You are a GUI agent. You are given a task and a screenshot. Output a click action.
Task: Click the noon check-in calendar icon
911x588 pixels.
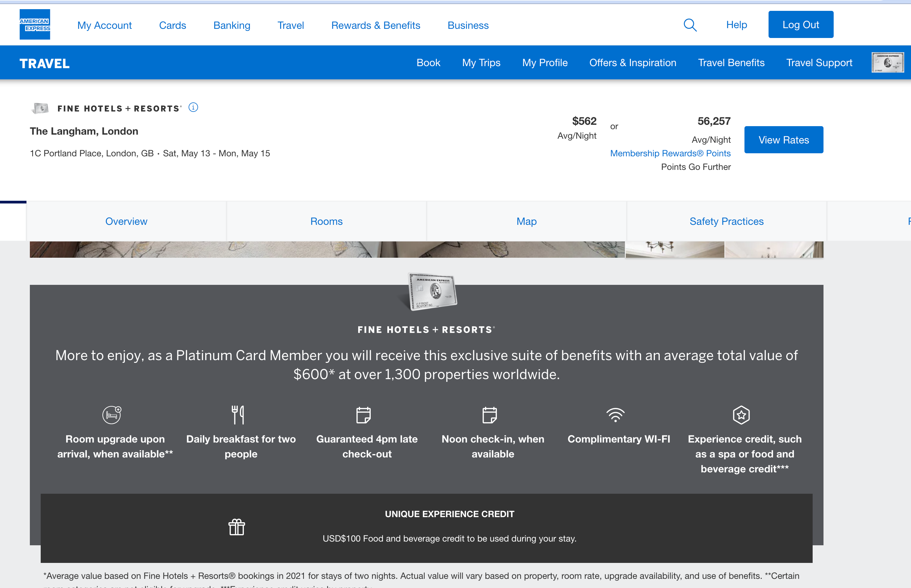tap(489, 415)
